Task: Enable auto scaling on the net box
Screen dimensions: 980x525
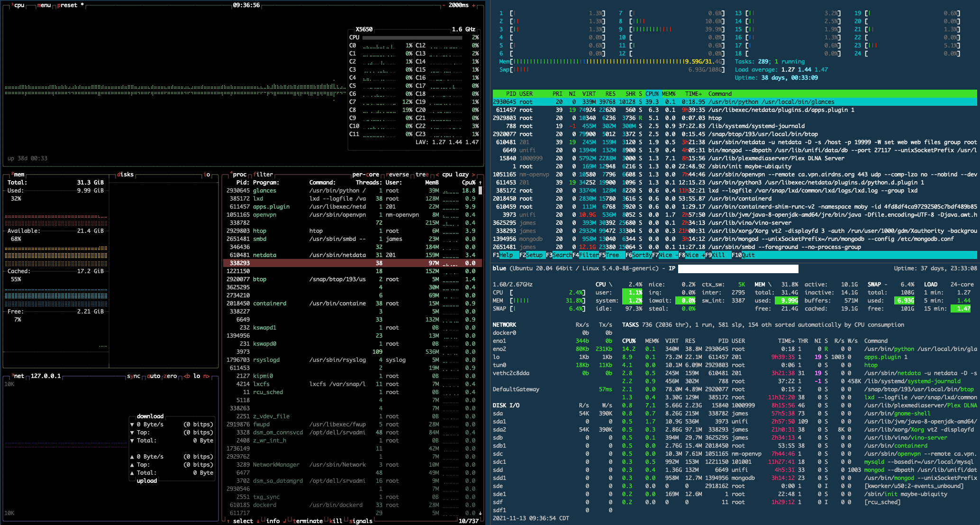Action: (154, 376)
